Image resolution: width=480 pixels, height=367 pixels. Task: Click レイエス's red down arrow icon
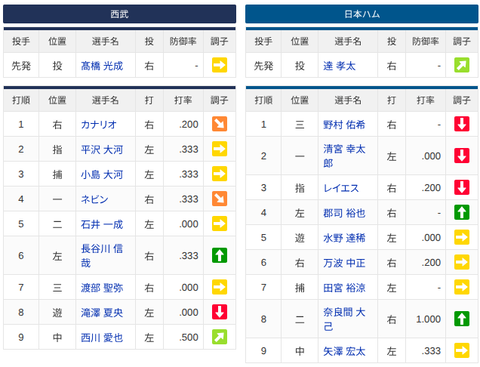pyautogui.click(x=462, y=187)
